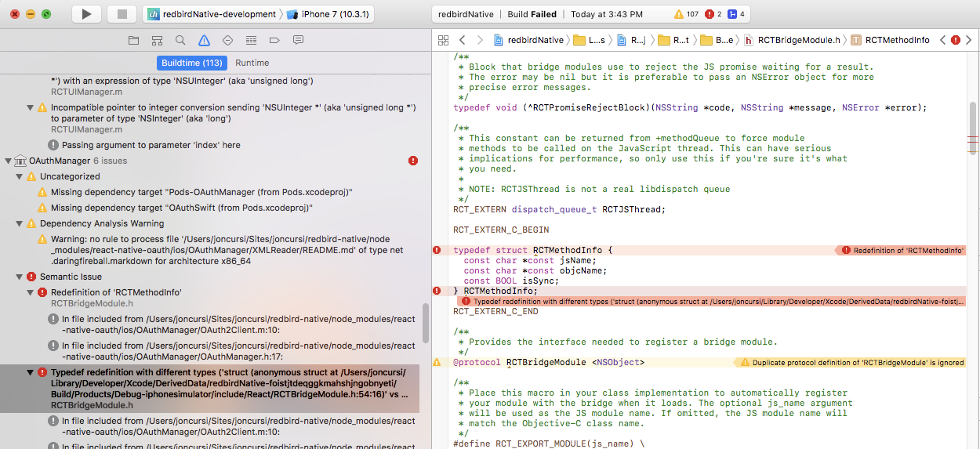Click OAuthManager target building icon
The height and width of the screenshot is (449, 980).
(20, 161)
